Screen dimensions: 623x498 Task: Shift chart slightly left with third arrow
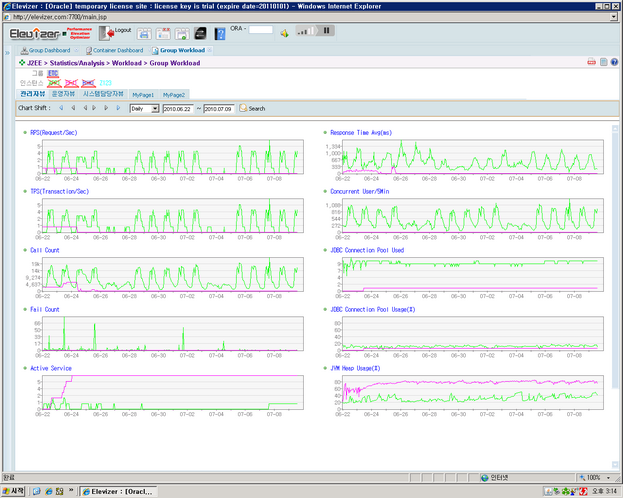click(x=85, y=108)
